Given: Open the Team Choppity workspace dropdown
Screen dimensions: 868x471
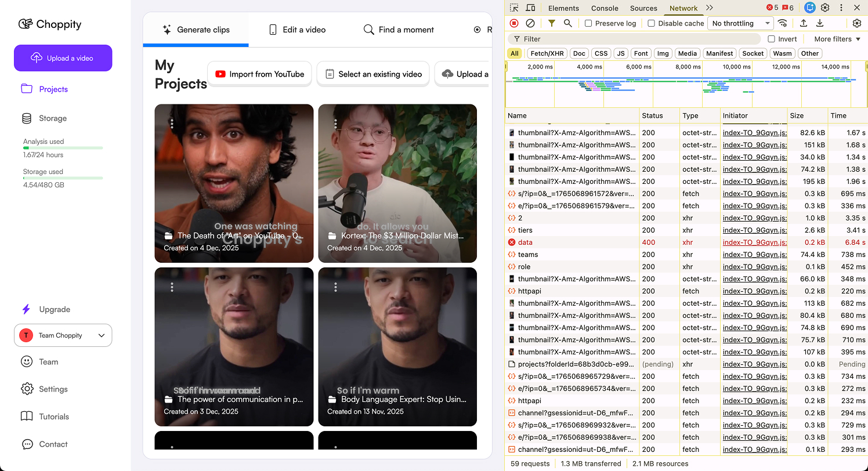Looking at the screenshot, I should (x=63, y=335).
